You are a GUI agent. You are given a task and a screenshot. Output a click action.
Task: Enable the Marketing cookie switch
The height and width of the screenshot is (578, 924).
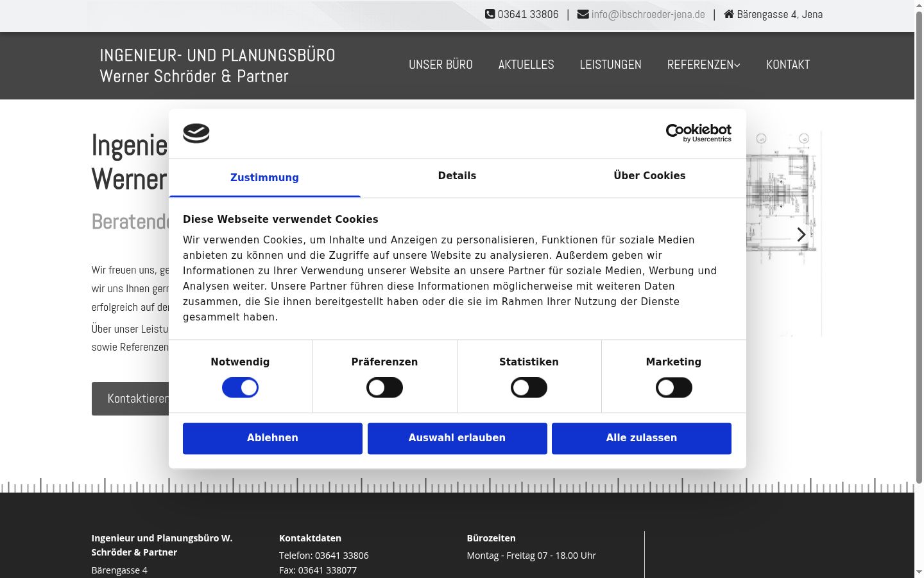coord(674,387)
